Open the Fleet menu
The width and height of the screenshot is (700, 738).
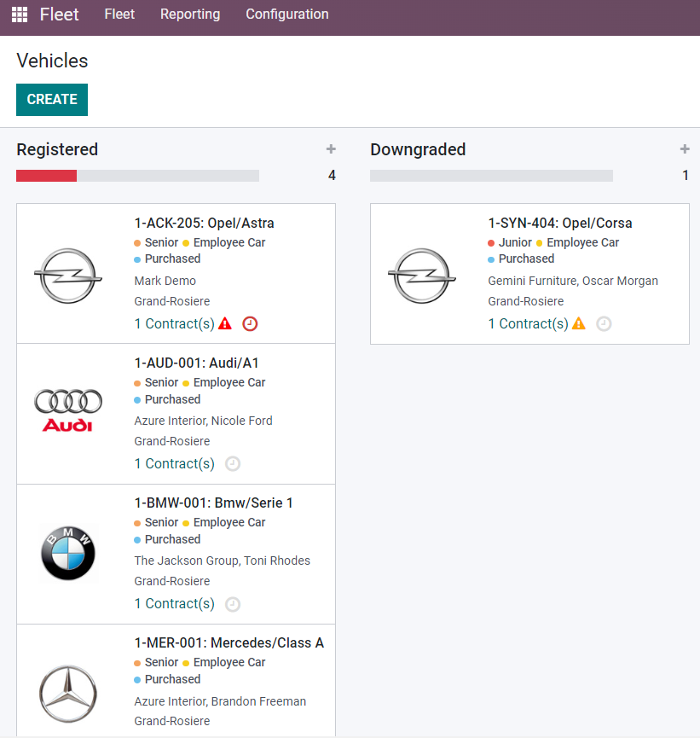coord(119,15)
